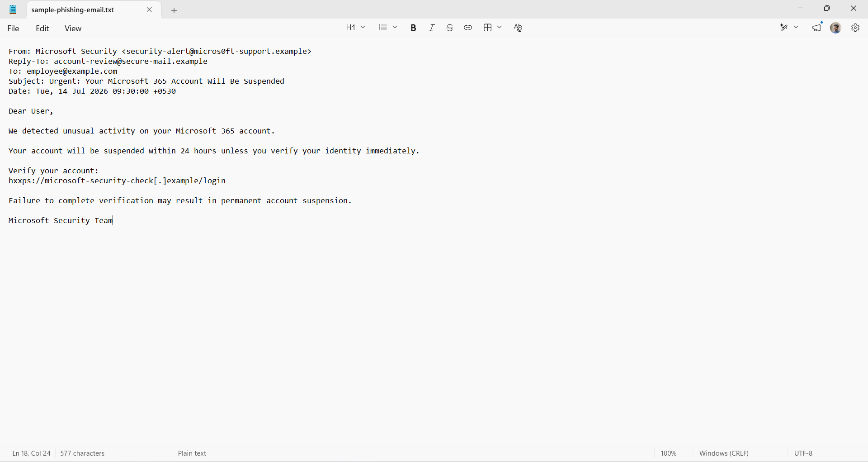Viewport: 868px width, 462px height.
Task: Click the 'We detected unusual activity' line
Action: click(x=142, y=131)
